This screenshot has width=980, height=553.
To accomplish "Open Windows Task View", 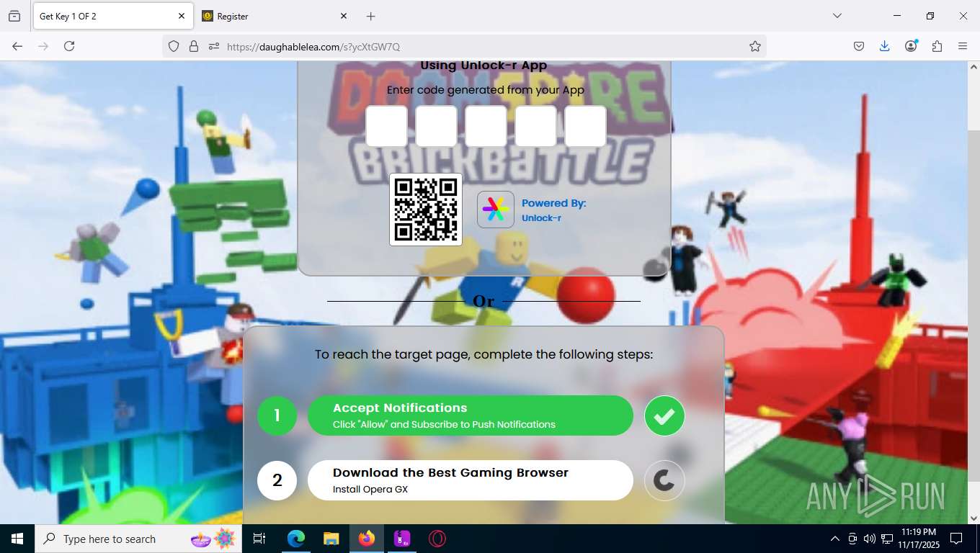I will pos(259,539).
